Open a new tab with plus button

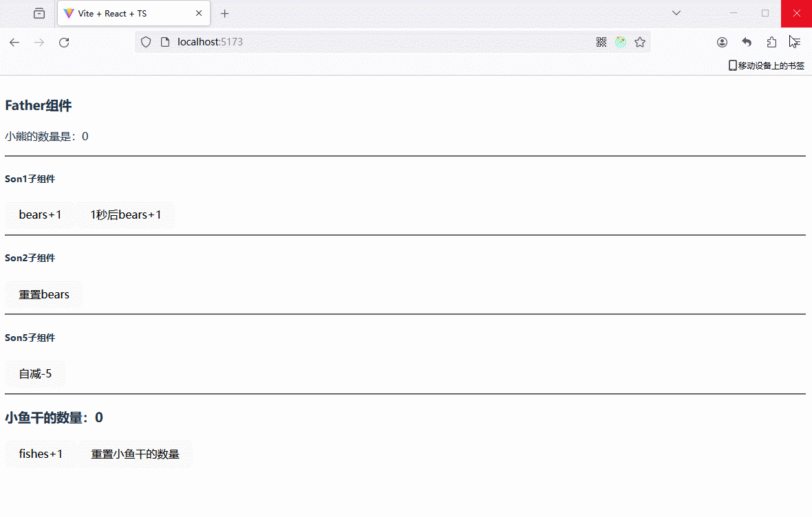pyautogui.click(x=224, y=14)
